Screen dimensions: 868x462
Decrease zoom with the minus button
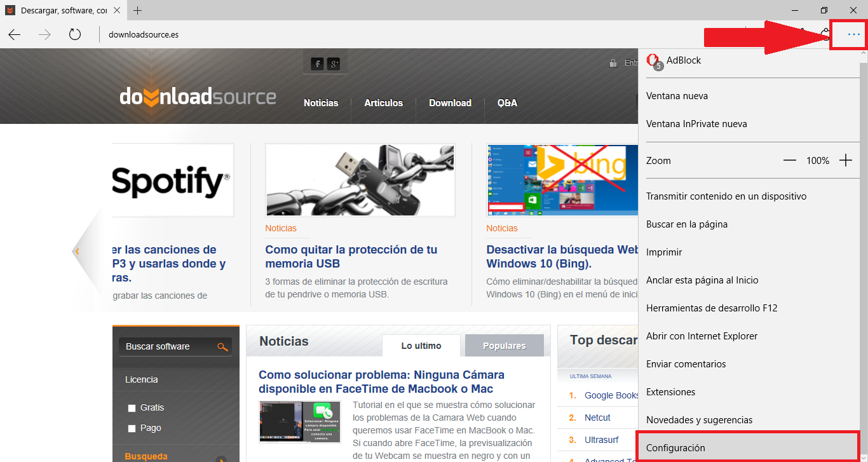click(790, 161)
